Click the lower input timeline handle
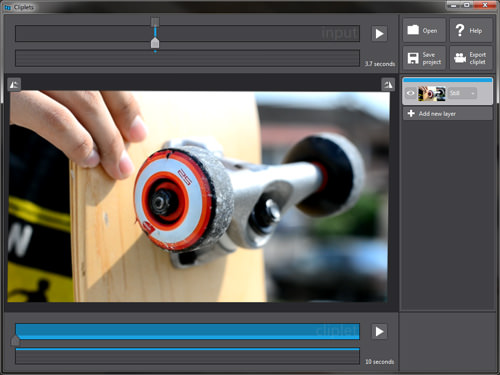This screenshot has height=375, width=500. click(155, 43)
